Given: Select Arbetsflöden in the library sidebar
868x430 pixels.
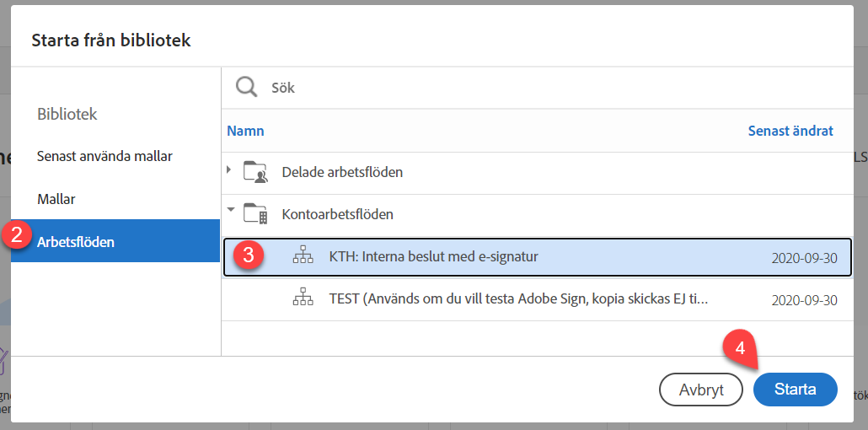Looking at the screenshot, I should 76,242.
